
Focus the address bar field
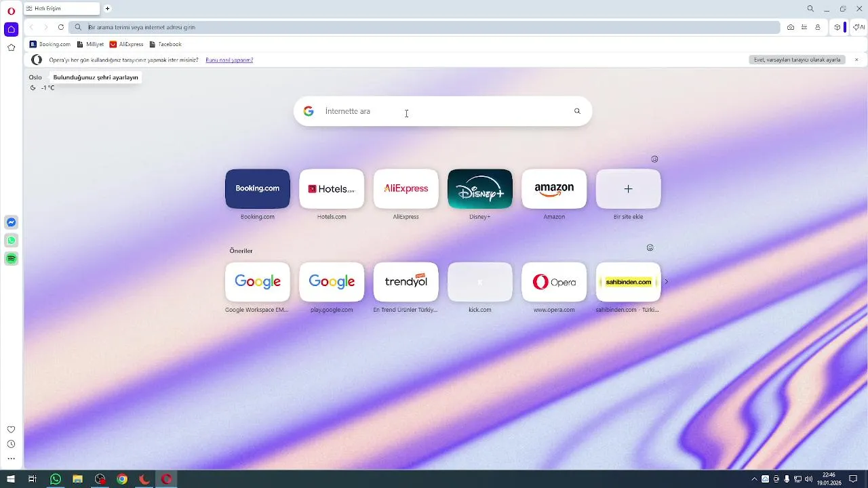pyautogui.click(x=425, y=27)
